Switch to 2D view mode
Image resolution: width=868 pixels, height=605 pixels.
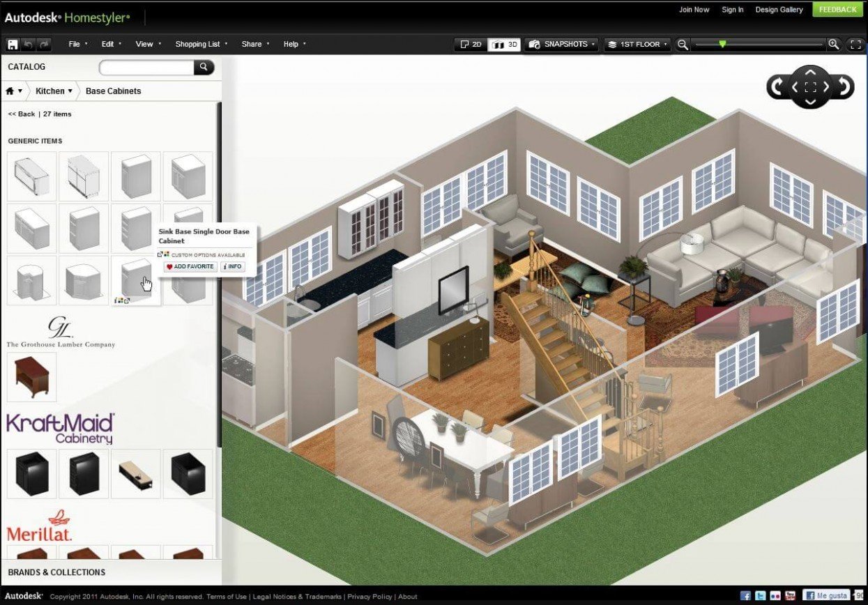click(x=471, y=44)
